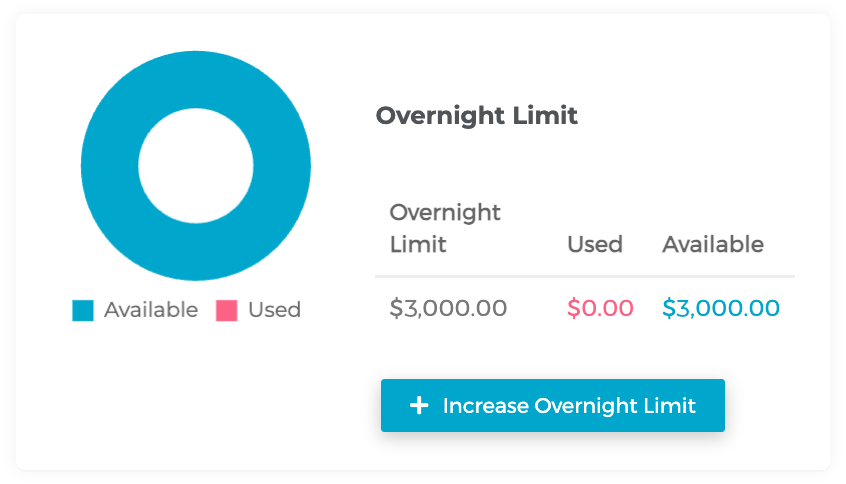Click the Used column header
The height and width of the screenshot is (484, 846).
pos(594,244)
